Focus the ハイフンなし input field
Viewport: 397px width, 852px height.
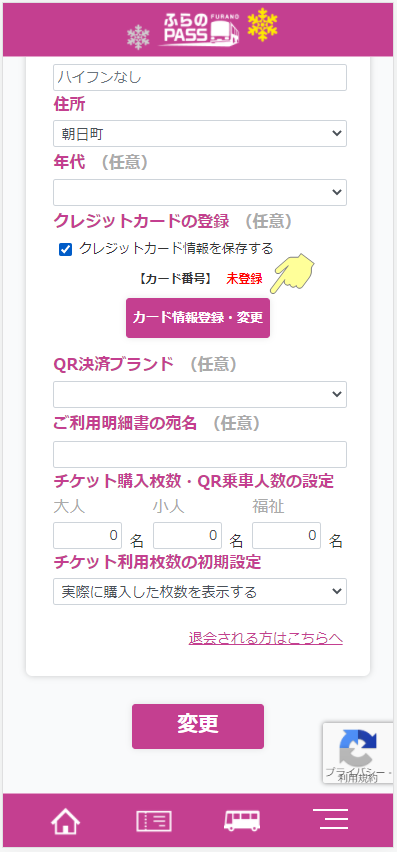200,78
